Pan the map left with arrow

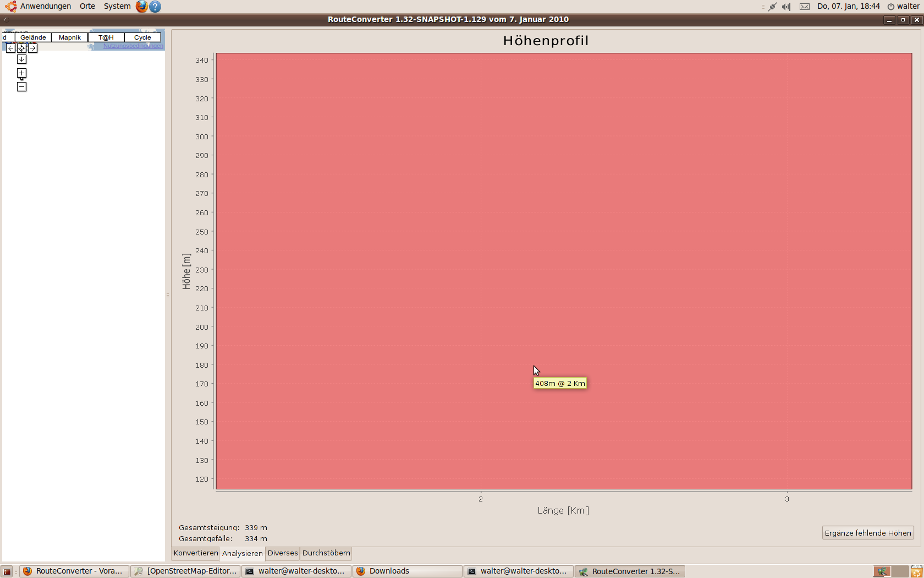click(10, 48)
